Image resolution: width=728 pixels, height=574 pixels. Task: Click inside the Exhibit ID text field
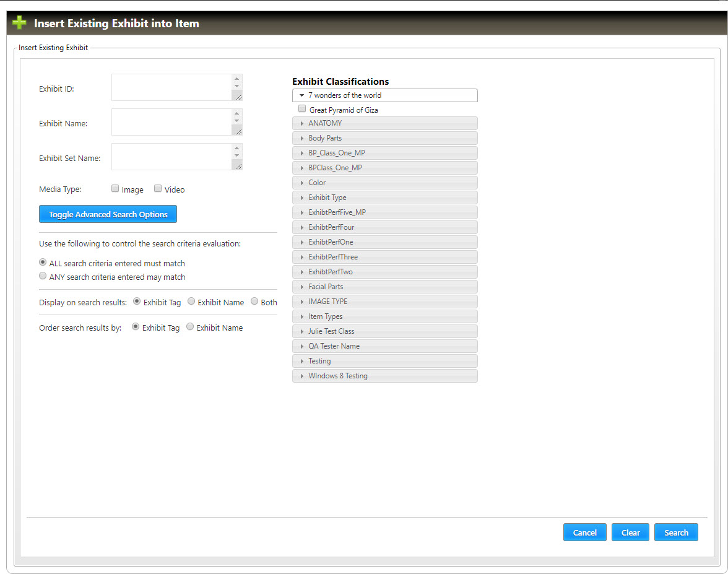(x=171, y=87)
